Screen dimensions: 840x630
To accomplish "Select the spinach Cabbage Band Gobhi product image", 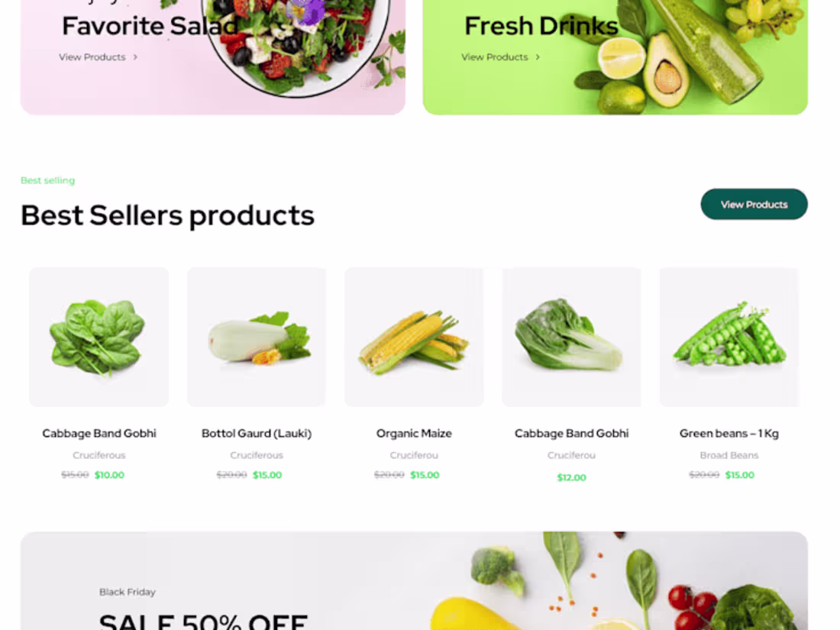I will pos(99,337).
